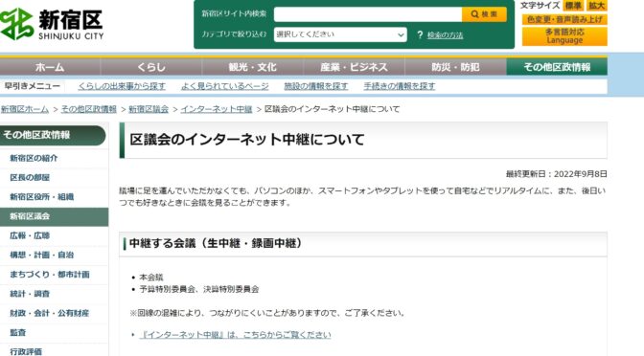Viewport: 644px width, 356px height.
Task: Select 財政・会計・公有財産 sidebar item
Action: (x=49, y=313)
